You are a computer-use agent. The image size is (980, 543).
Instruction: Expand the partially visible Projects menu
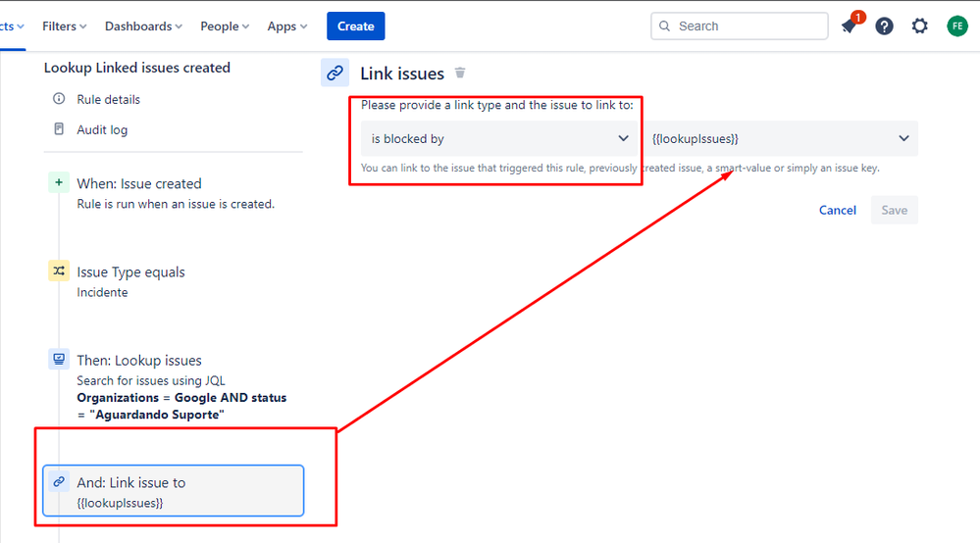[x=12, y=26]
